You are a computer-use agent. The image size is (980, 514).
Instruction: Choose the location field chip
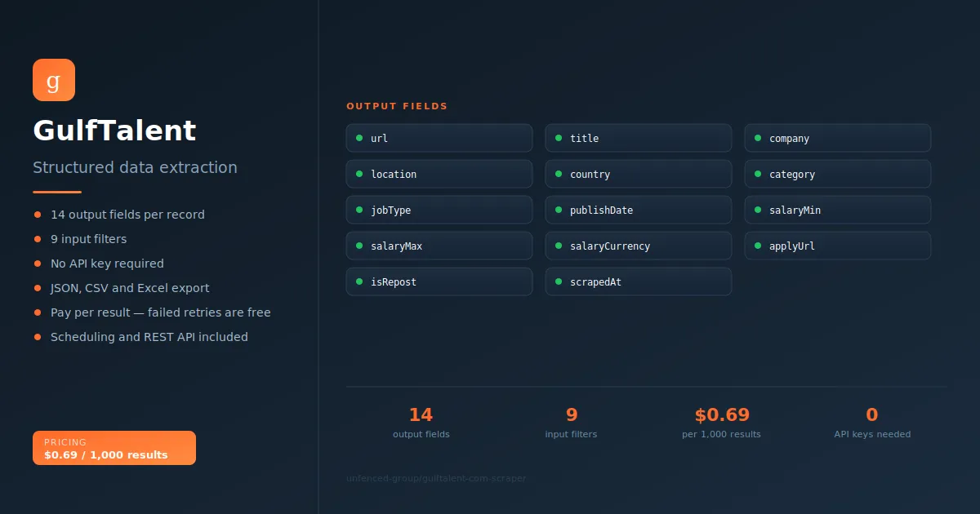coord(439,174)
